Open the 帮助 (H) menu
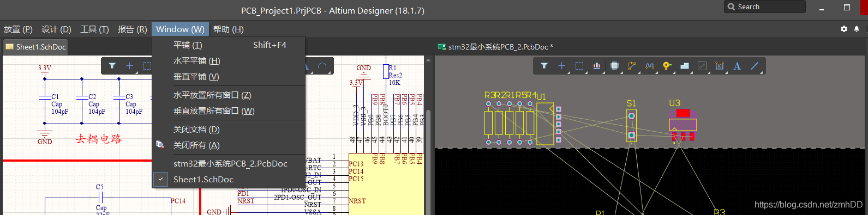Screen dimensions: 868x215 229,29
